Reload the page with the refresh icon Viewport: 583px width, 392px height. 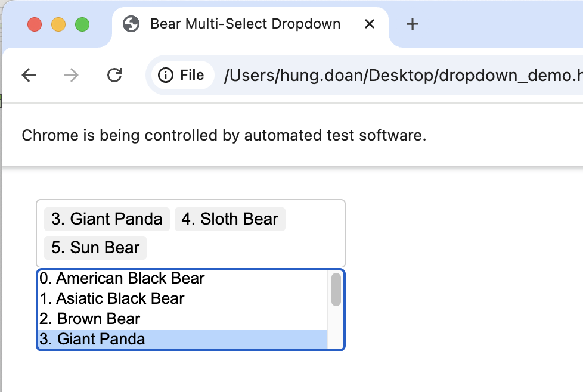(114, 75)
